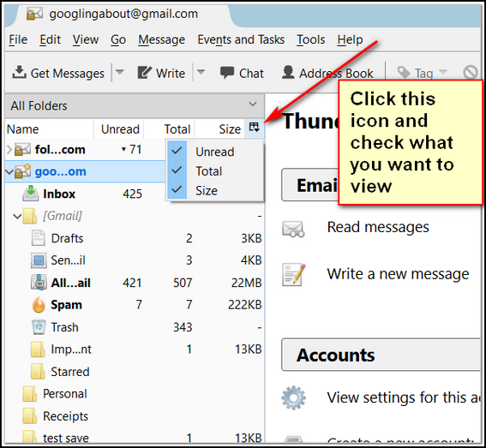486x448 pixels.
Task: Expand the fol...com account tree
Action: (9, 150)
